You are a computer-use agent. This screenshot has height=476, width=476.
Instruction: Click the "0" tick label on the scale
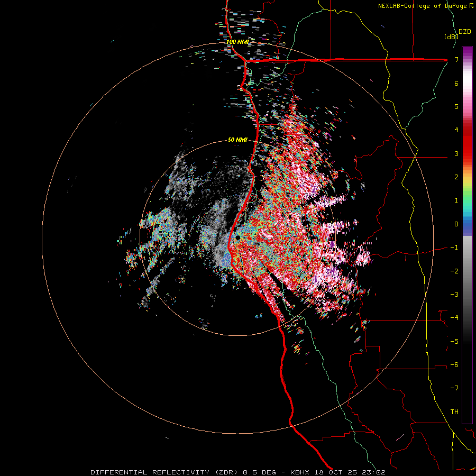click(x=456, y=224)
